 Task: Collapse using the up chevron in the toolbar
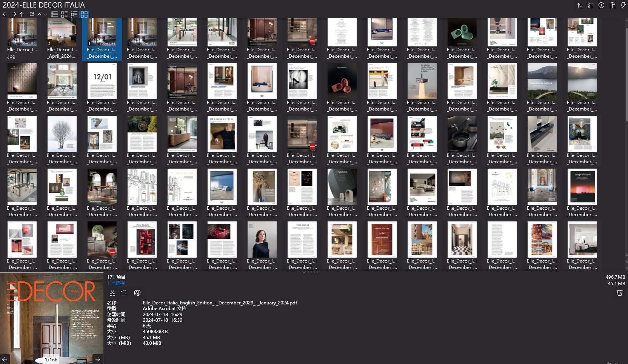click(x=39, y=14)
